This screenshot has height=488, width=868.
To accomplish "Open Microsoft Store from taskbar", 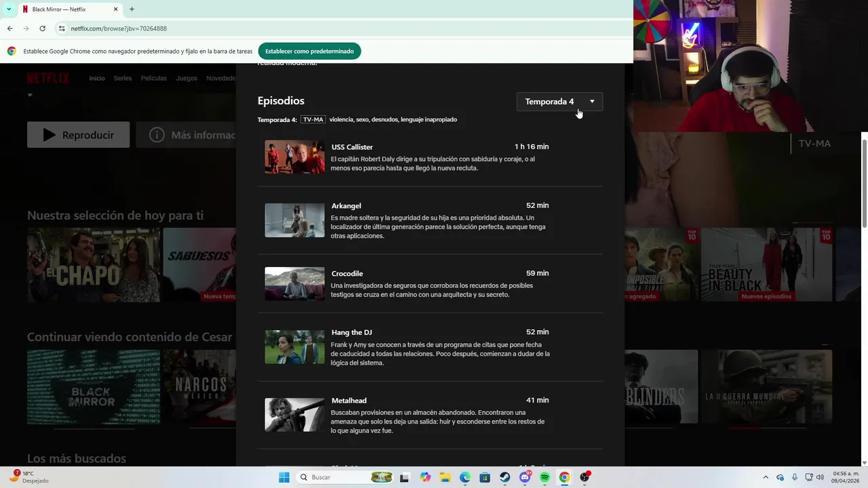I will [485, 477].
